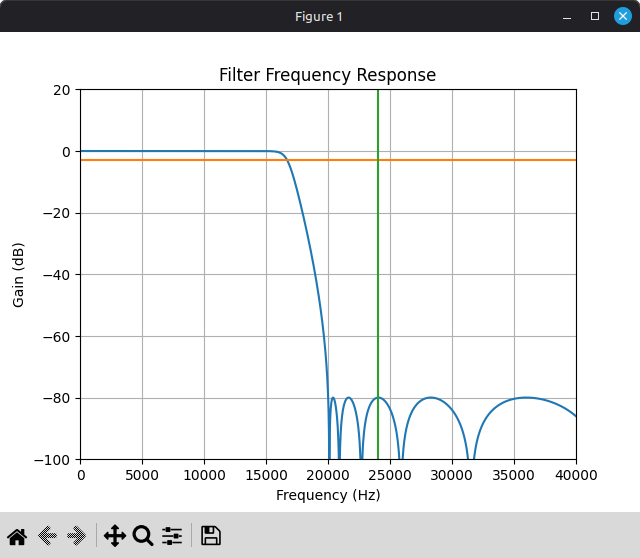Maximize the Figure 1 window
640x558 pixels.
595,16
